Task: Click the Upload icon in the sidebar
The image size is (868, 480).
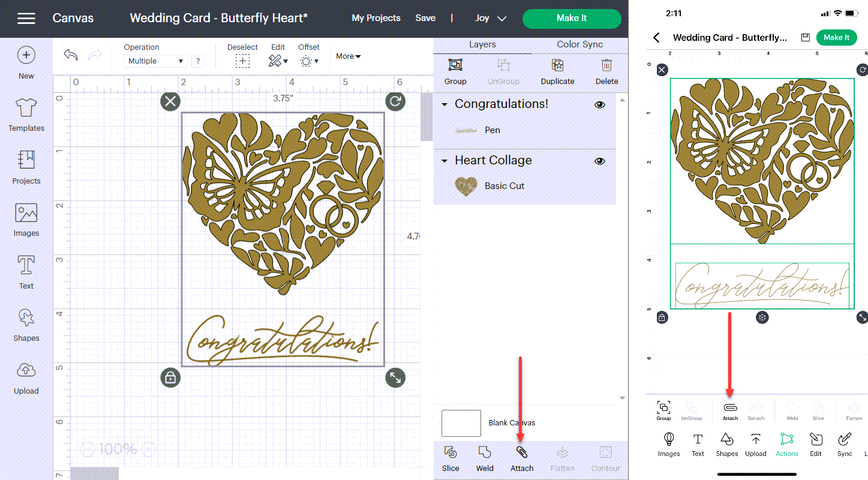Action: pos(26,375)
